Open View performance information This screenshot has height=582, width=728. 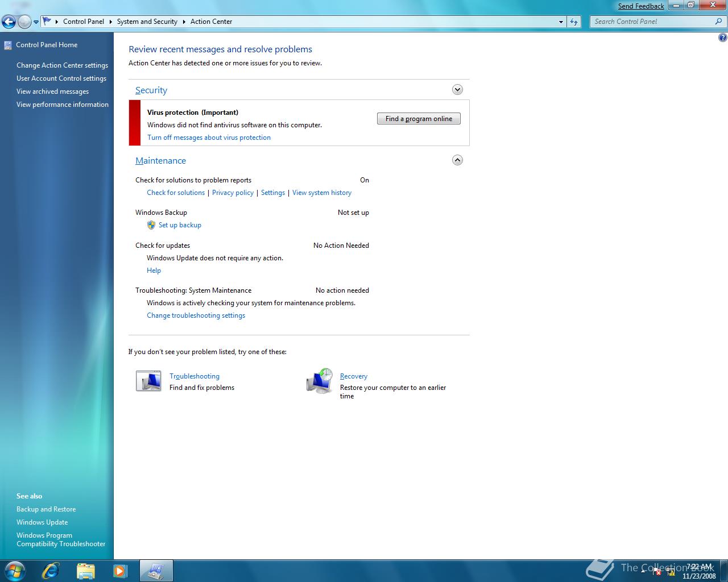pyautogui.click(x=63, y=105)
